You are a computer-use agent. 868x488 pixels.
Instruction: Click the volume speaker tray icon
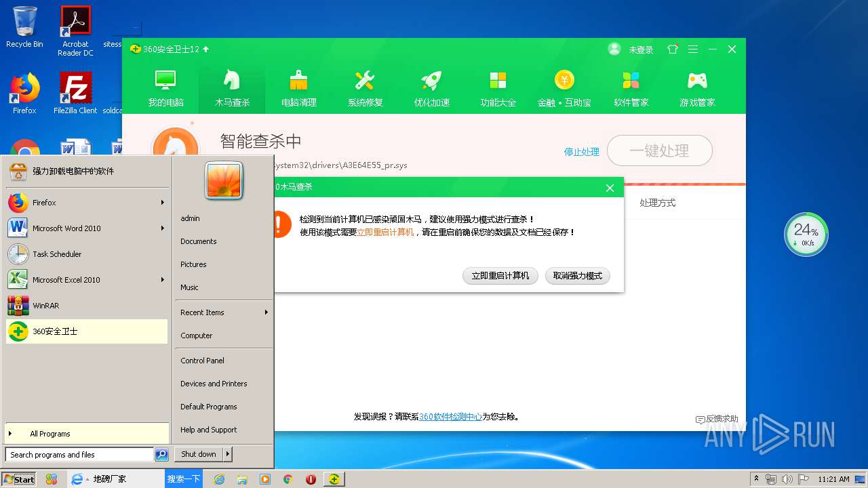(786, 479)
